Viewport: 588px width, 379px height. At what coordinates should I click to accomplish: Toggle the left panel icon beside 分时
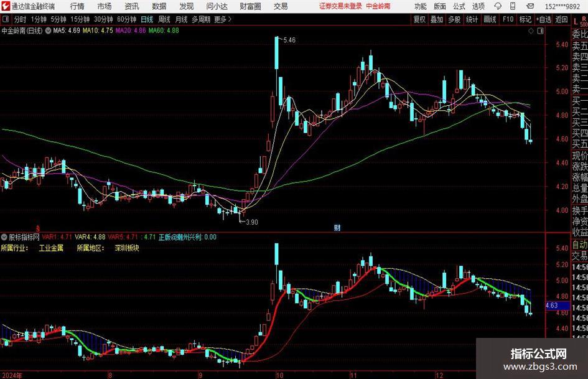[x=5, y=19]
